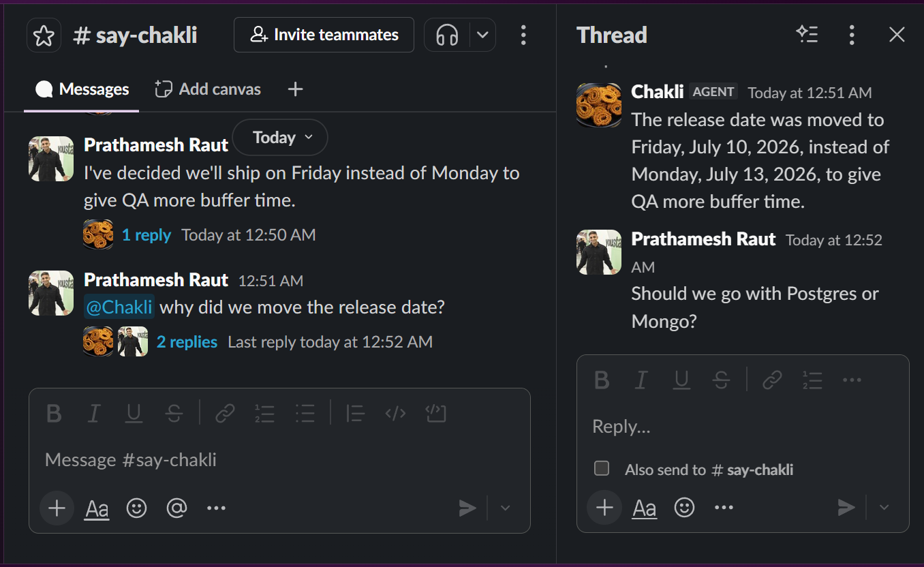Expand huddle options dropdown arrow

[482, 35]
